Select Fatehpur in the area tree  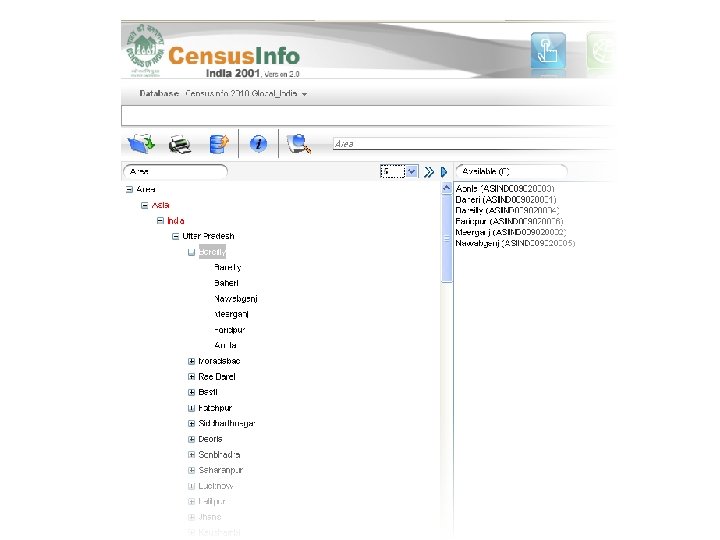coord(215,408)
